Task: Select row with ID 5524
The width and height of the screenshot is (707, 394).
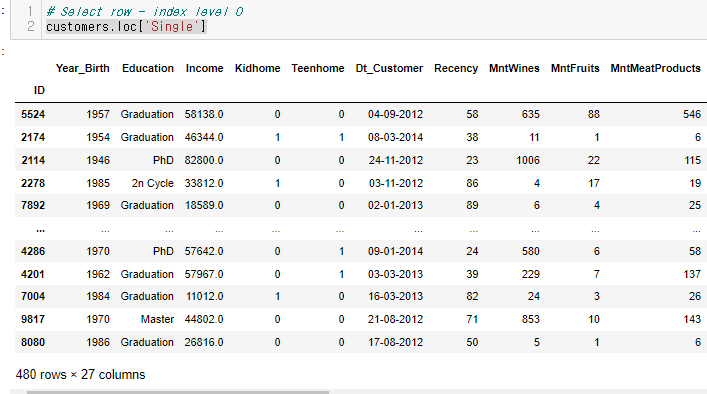Action: coord(361,114)
